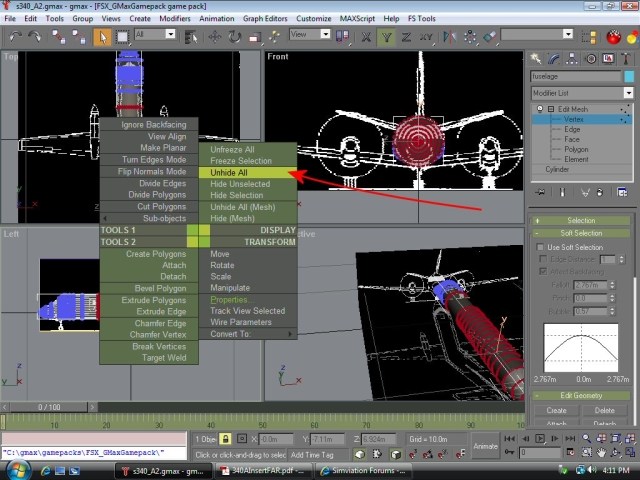
Task: Activate the Select and Rotate tool
Action: (x=236, y=36)
